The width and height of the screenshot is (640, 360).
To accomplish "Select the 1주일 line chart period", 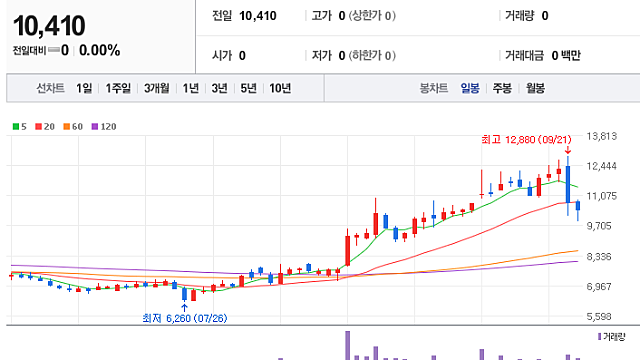I will point(118,88).
